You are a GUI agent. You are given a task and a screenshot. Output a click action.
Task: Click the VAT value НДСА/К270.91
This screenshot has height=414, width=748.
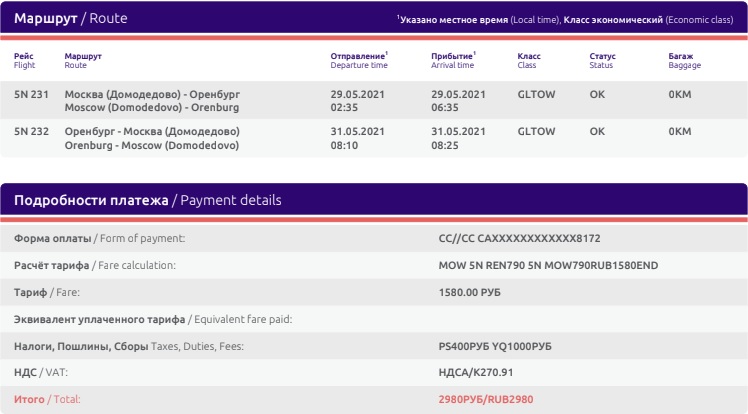coord(476,373)
